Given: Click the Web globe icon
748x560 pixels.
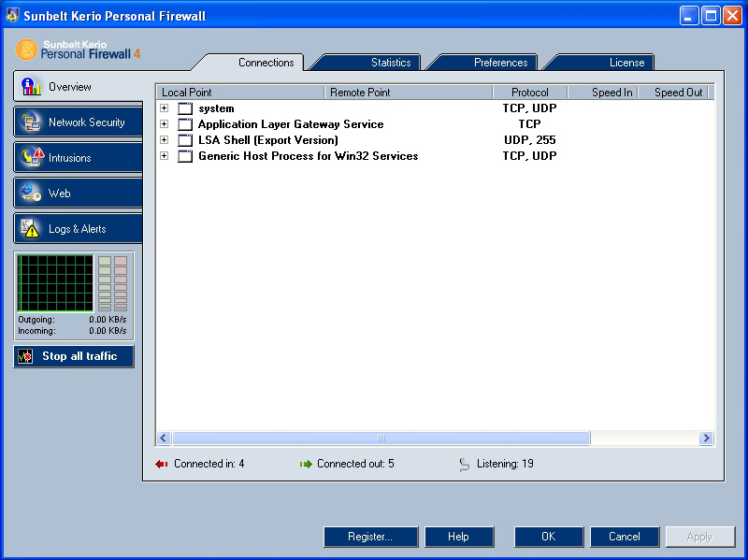Looking at the screenshot, I should (31, 193).
